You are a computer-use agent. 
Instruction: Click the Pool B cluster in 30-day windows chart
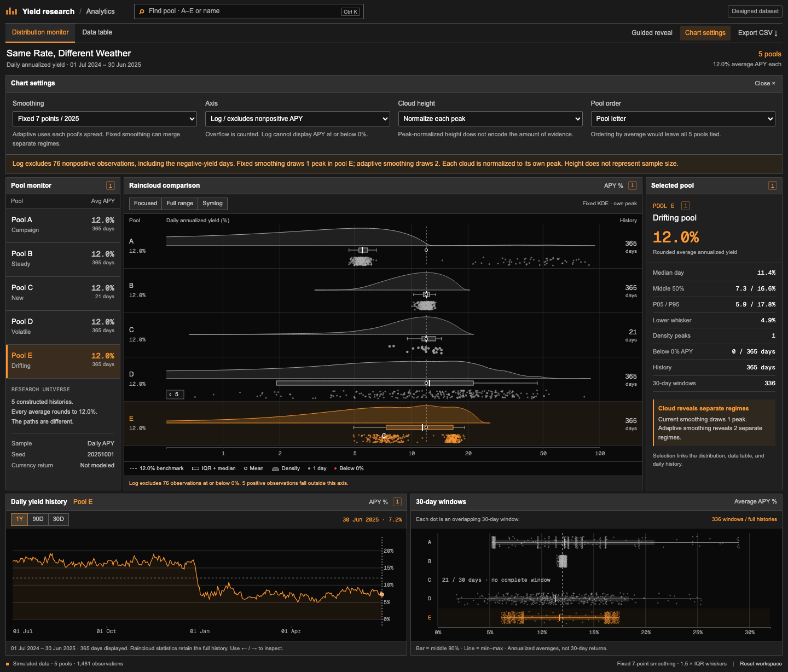point(562,561)
